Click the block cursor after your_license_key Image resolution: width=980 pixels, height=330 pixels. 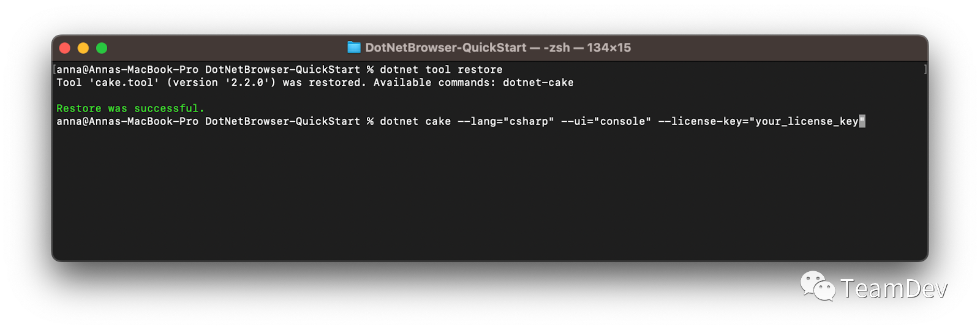[862, 121]
